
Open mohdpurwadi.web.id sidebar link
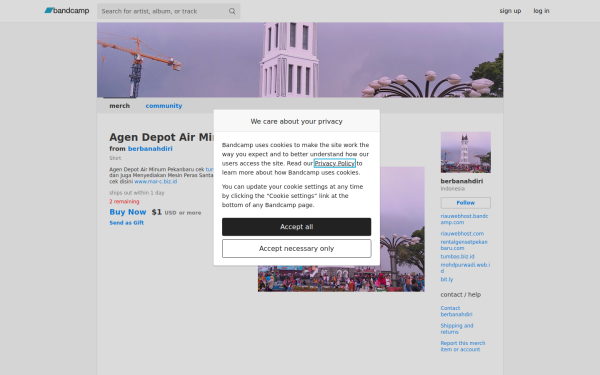[x=465, y=268]
